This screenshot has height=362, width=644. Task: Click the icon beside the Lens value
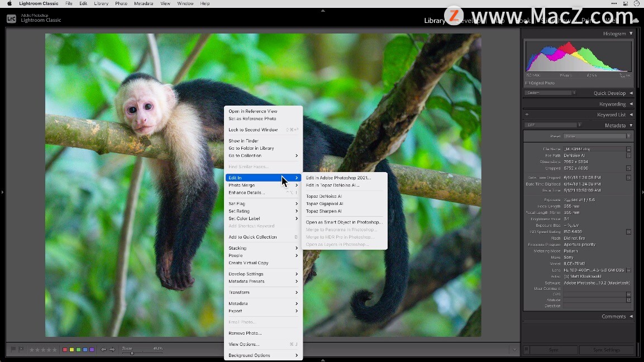[628, 270]
